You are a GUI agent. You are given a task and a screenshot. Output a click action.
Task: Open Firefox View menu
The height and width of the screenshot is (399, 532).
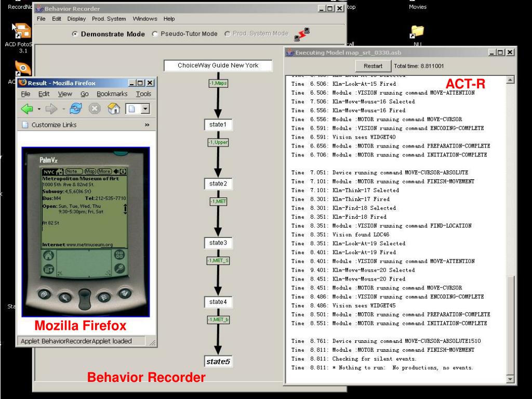[x=65, y=94]
